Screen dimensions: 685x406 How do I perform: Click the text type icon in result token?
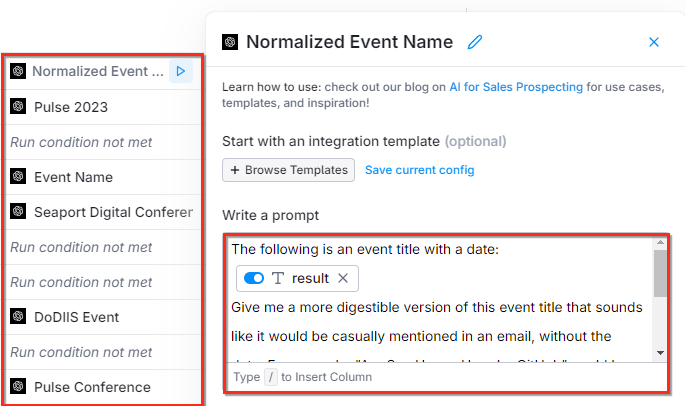(x=278, y=278)
